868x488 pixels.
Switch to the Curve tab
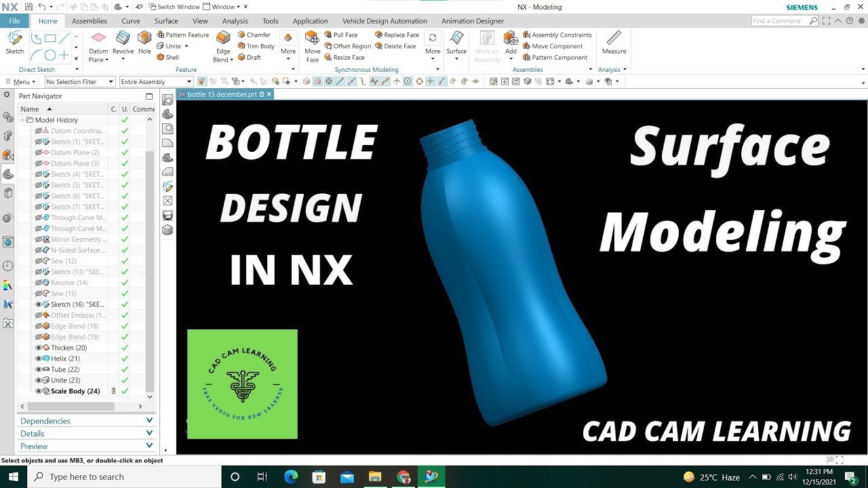(131, 21)
